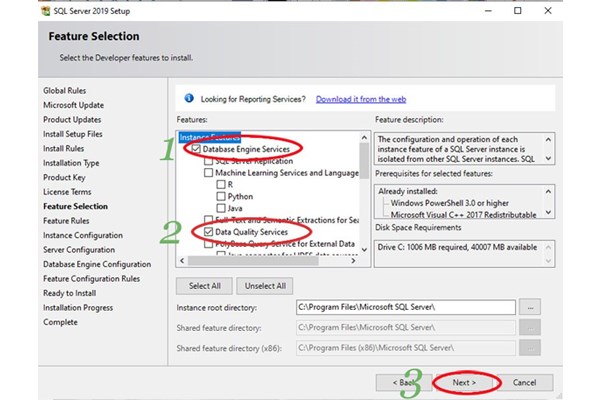
Task: Click left arrow of Features horizontal scrollbar
Action: 182,261
